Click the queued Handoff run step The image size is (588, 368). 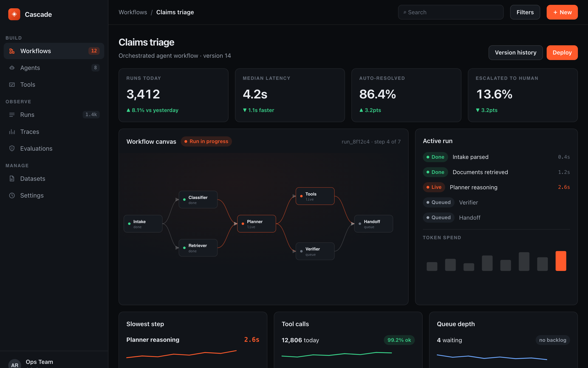496,218
